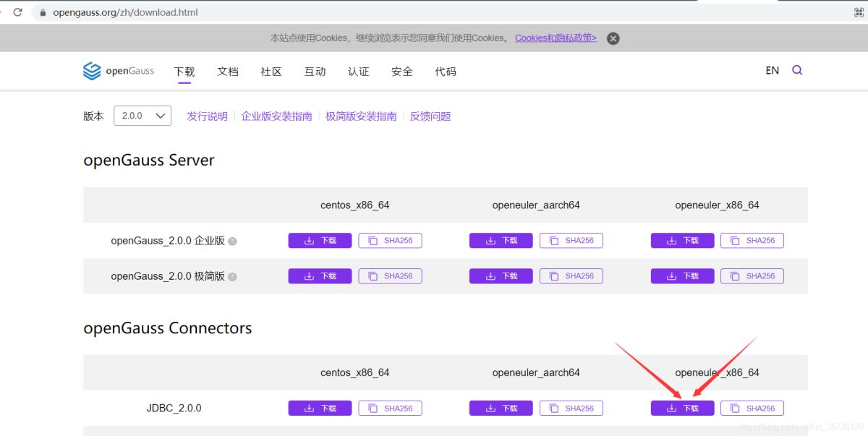The image size is (868, 436).
Task: Click the download arrow icon for 极简版 openeuler_aarch64
Action: point(490,275)
